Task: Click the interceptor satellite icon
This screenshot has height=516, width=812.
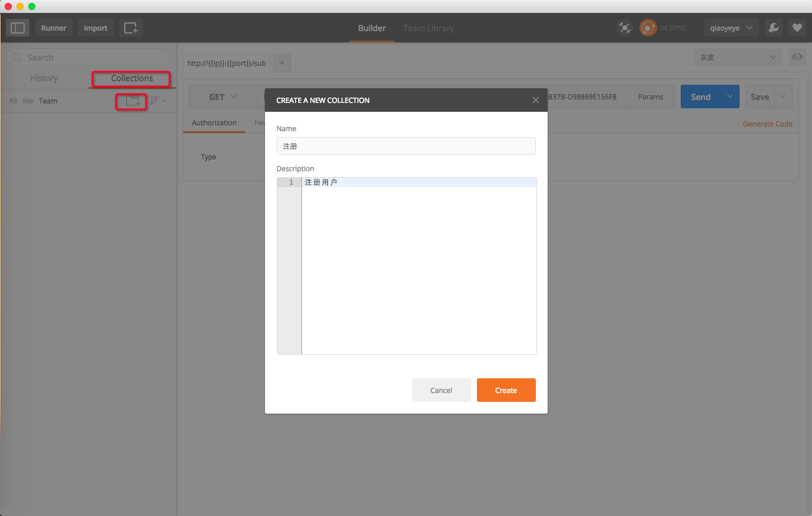Action: pyautogui.click(x=624, y=28)
